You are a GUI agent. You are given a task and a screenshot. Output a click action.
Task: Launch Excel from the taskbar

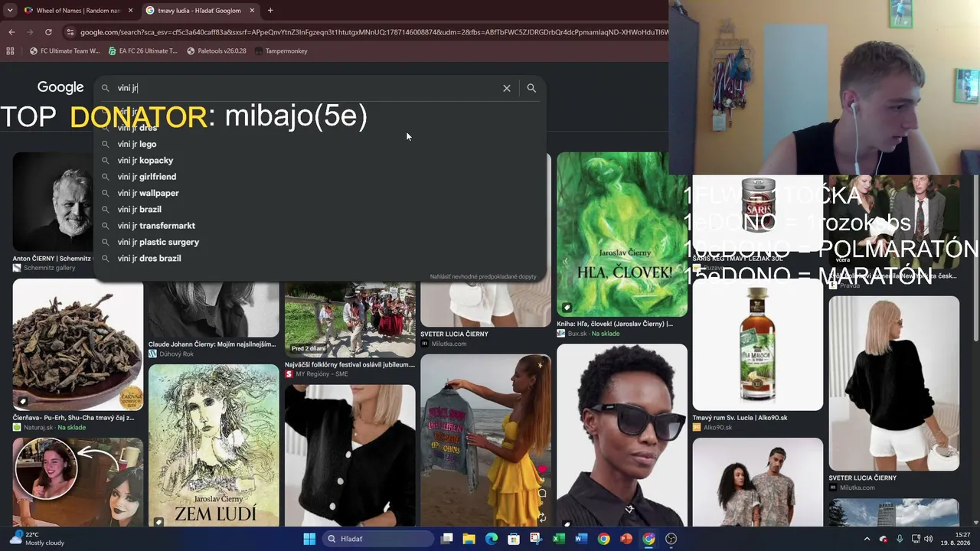pyautogui.click(x=559, y=539)
